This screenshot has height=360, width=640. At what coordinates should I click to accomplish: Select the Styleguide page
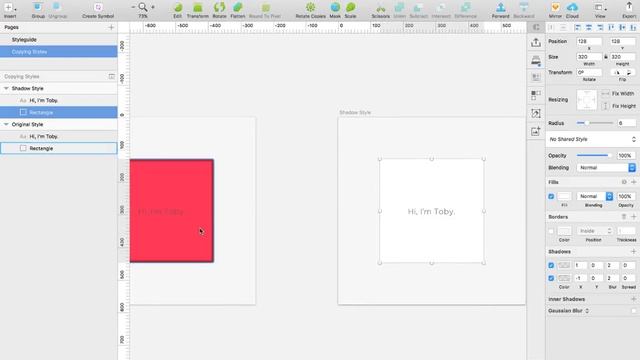coord(59,40)
